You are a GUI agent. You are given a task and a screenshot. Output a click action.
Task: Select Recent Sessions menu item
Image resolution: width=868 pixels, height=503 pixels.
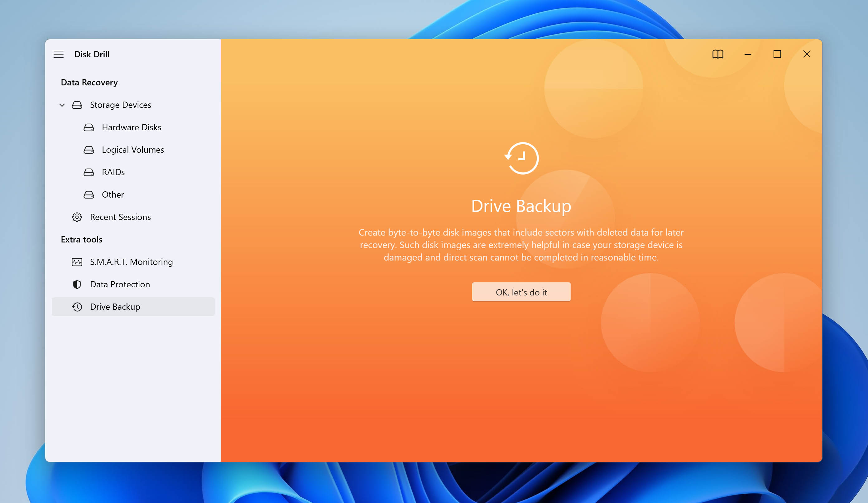tap(120, 217)
